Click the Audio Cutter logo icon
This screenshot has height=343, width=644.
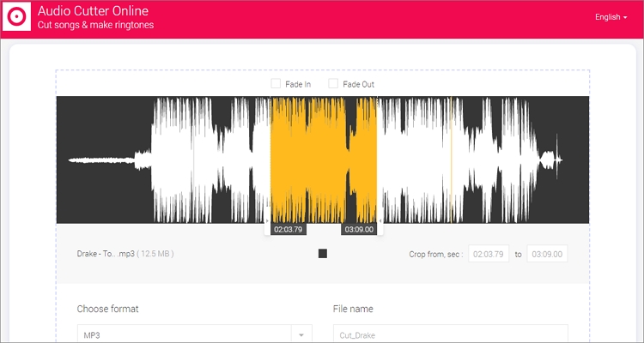[17, 16]
